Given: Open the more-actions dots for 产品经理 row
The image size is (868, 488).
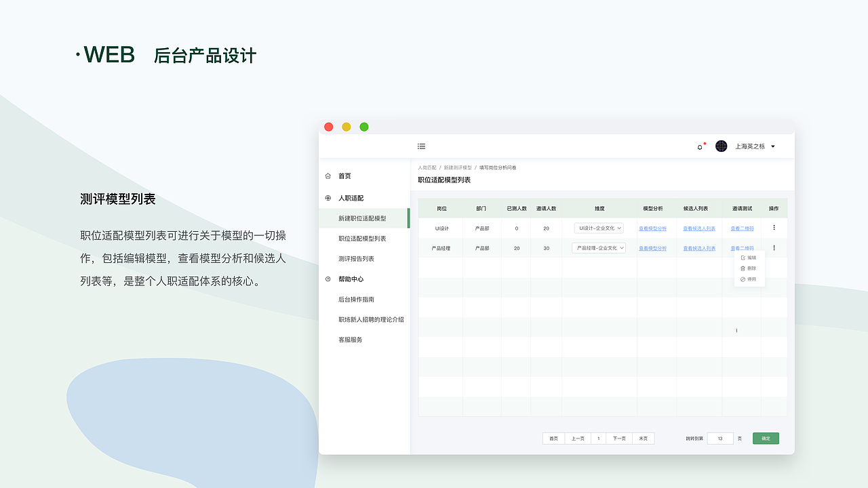Looking at the screenshot, I should (774, 247).
